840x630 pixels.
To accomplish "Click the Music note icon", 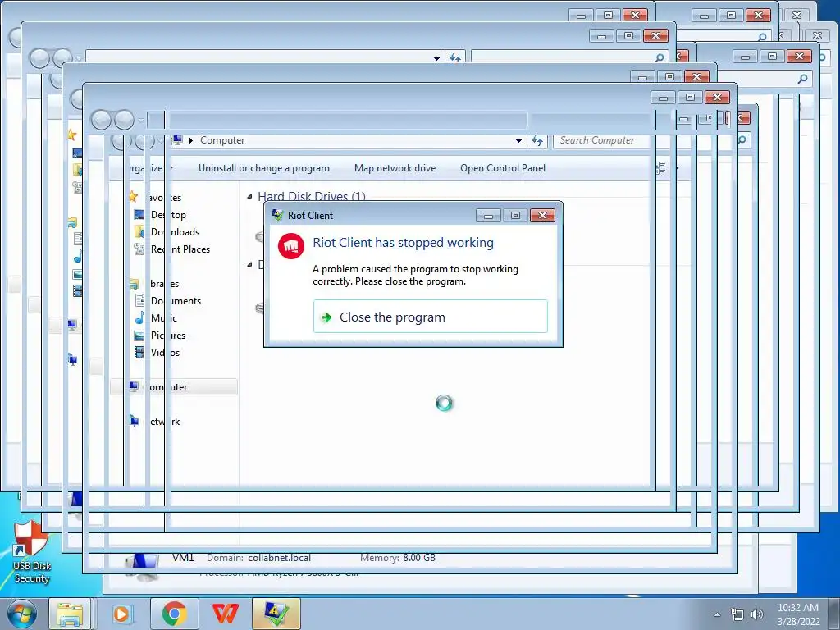I will [x=139, y=318].
